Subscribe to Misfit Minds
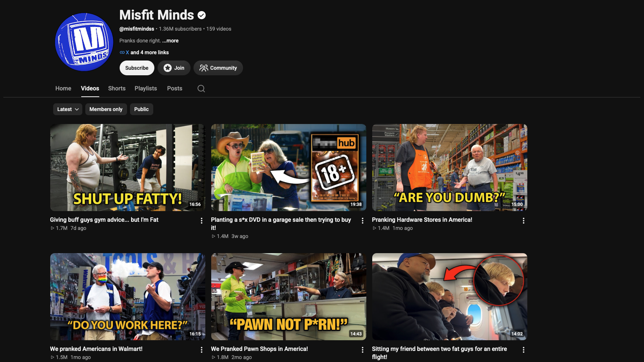The image size is (644, 362). [x=137, y=68]
